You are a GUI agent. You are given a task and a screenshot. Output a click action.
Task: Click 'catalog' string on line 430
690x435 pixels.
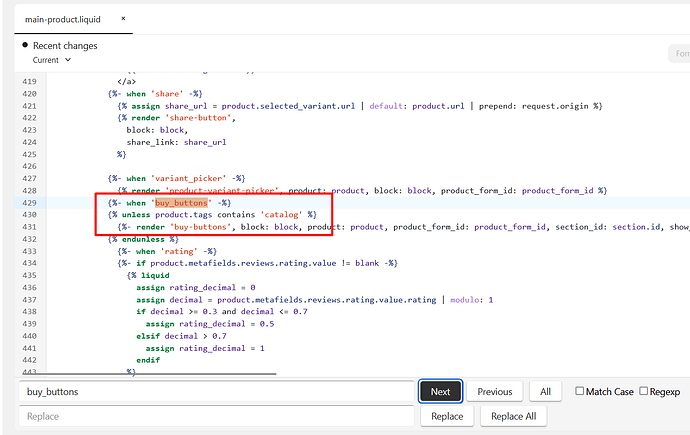coord(281,215)
